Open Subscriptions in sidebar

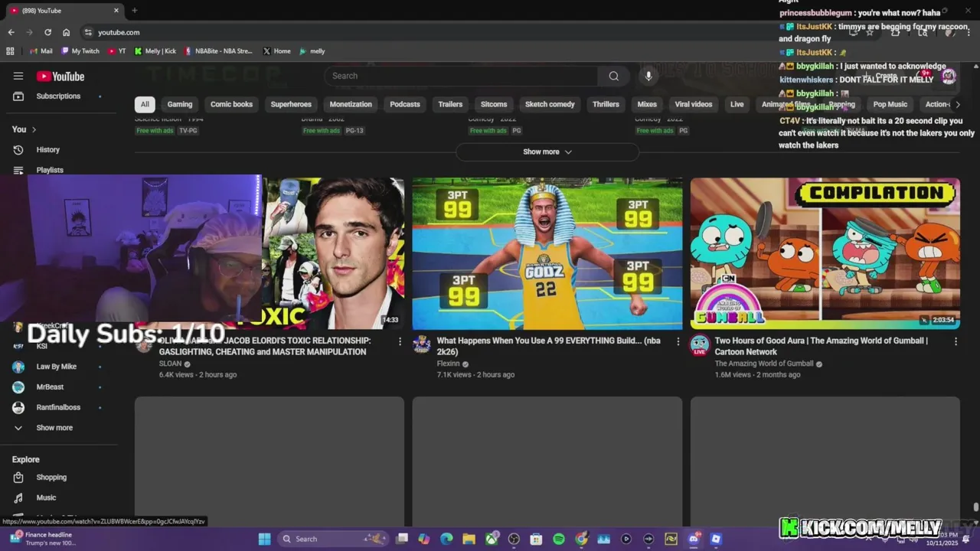coord(58,96)
